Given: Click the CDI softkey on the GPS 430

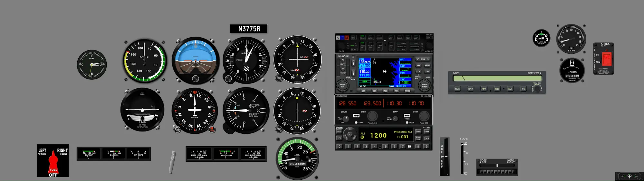Looking at the screenshot, I should pyautogui.click(x=363, y=91).
